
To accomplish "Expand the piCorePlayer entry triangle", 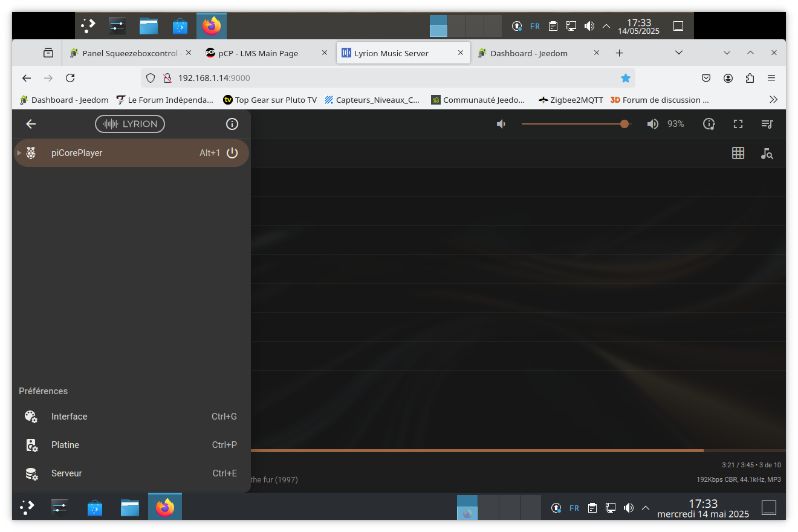I will [x=19, y=153].
